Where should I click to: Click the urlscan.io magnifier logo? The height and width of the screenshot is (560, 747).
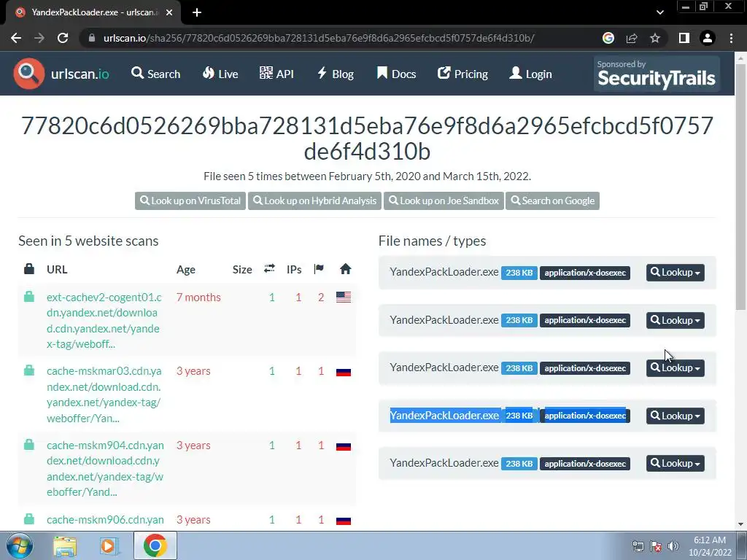(28, 74)
